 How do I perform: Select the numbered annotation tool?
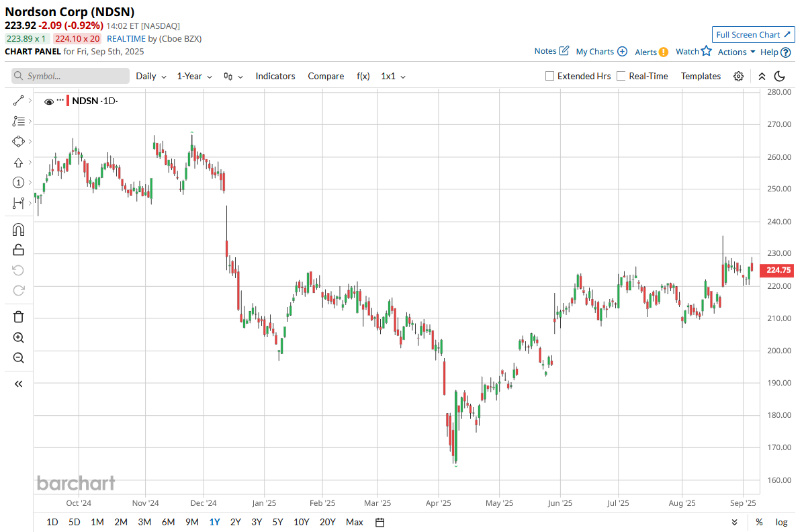(18, 183)
